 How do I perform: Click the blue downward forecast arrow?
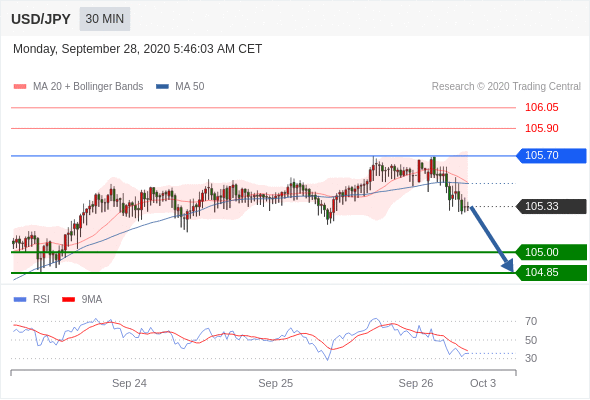(492, 239)
